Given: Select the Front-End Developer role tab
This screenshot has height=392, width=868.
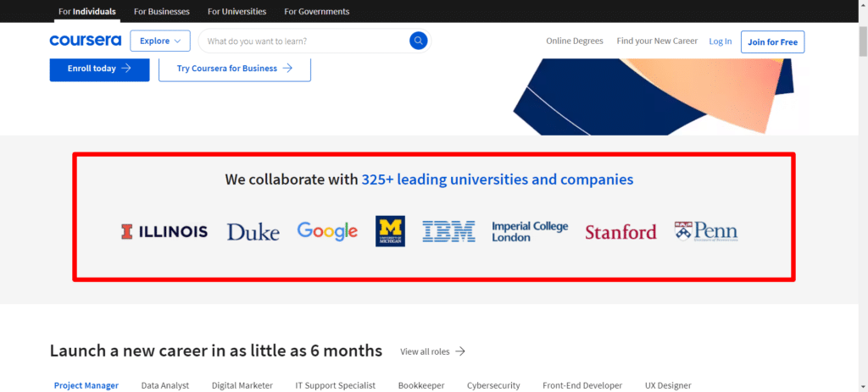Looking at the screenshot, I should [582, 385].
